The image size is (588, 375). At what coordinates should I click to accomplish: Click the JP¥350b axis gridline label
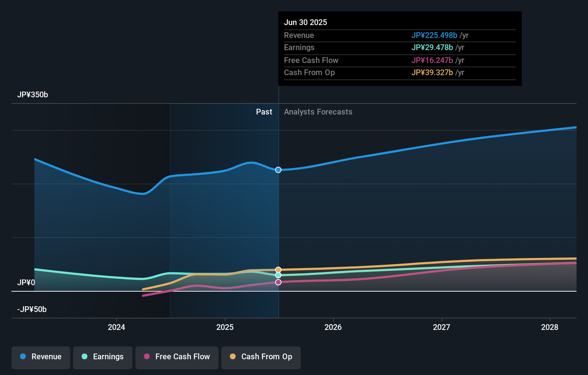[33, 95]
